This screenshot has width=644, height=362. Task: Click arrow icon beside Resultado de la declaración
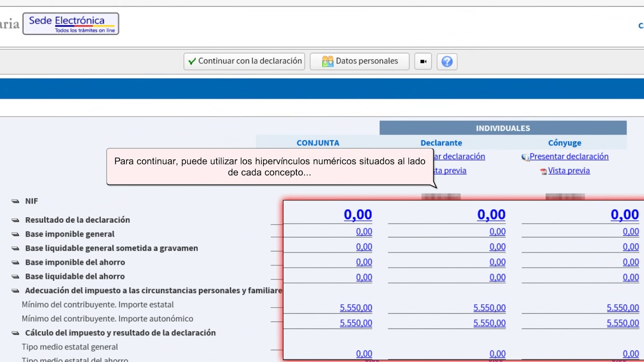[x=16, y=220]
